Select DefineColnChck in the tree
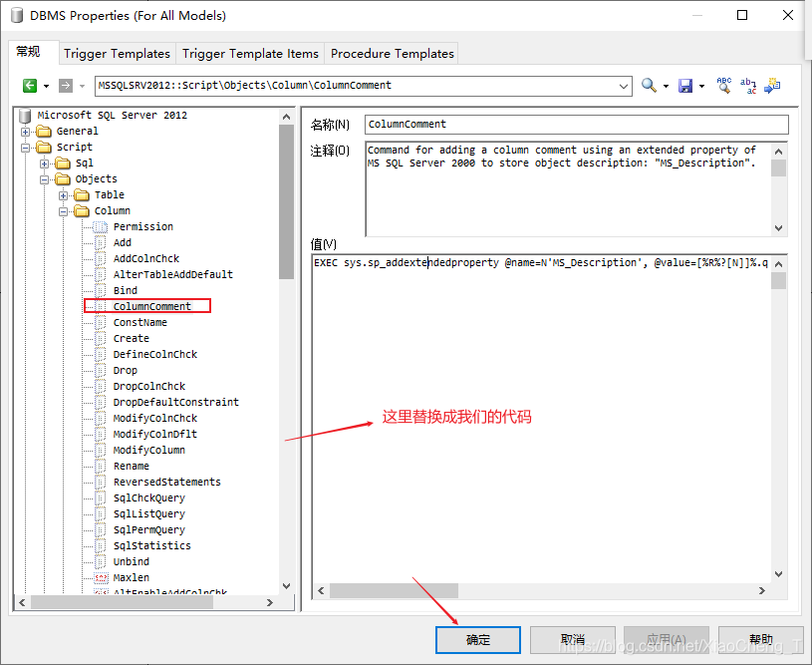Image resolution: width=812 pixels, height=665 pixels. click(x=155, y=355)
